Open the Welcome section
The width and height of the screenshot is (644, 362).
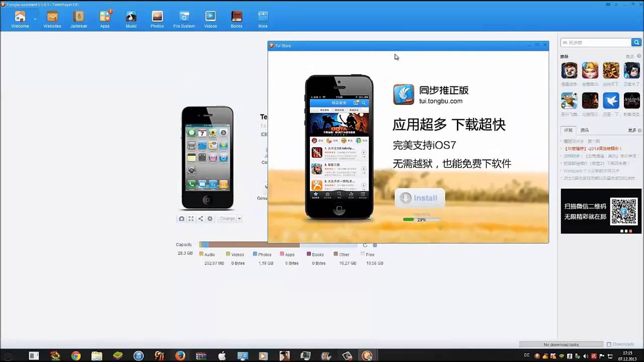[x=20, y=19]
